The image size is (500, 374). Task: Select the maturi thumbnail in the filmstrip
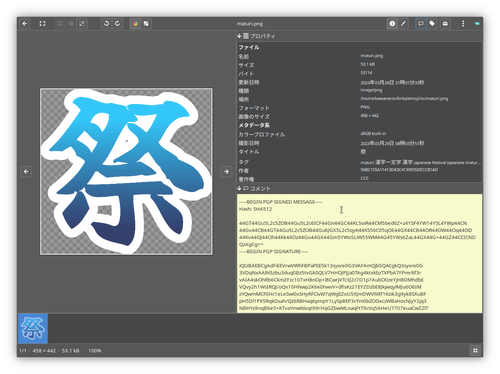coord(33,328)
